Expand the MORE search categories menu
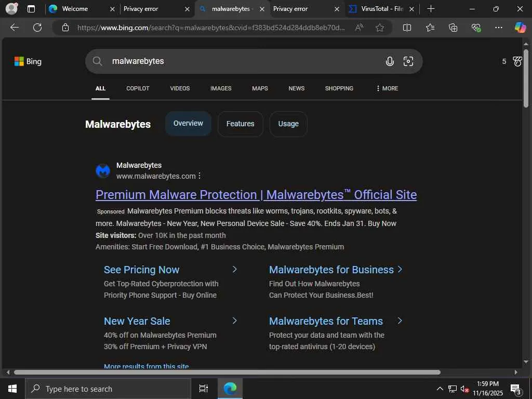 [387, 88]
